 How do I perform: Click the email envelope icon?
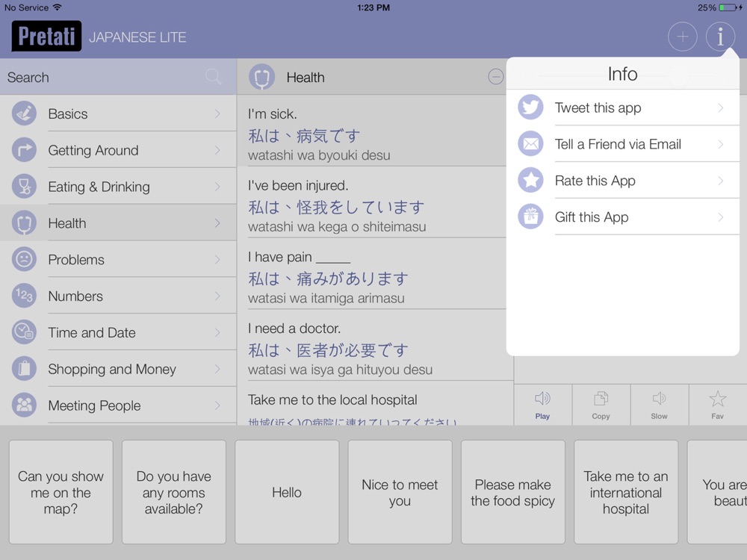(530, 144)
